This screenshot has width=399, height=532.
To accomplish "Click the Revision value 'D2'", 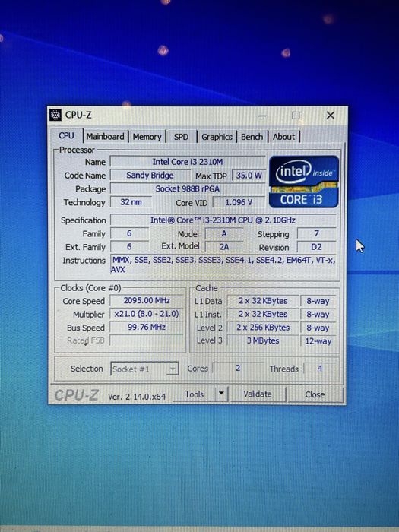I will click(316, 247).
